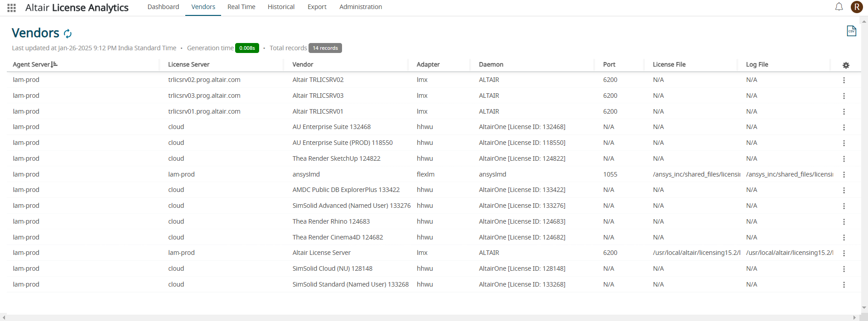Screen dimensions: 868x321
Task: Expand actions menu for SimSolid Cloud (NU) 128148
Action: tap(844, 269)
